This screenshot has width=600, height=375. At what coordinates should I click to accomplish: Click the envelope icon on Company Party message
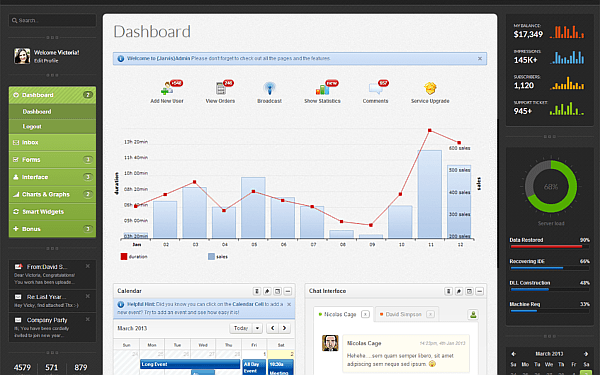pyautogui.click(x=18, y=320)
